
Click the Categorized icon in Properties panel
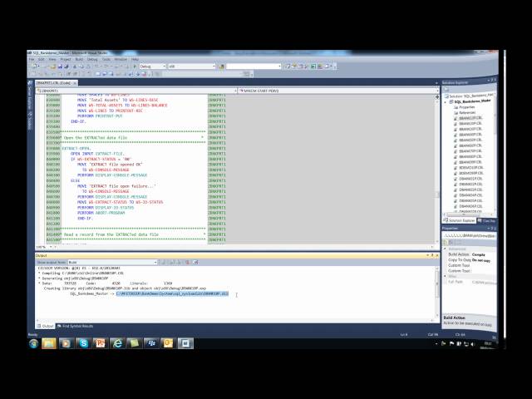click(x=446, y=242)
